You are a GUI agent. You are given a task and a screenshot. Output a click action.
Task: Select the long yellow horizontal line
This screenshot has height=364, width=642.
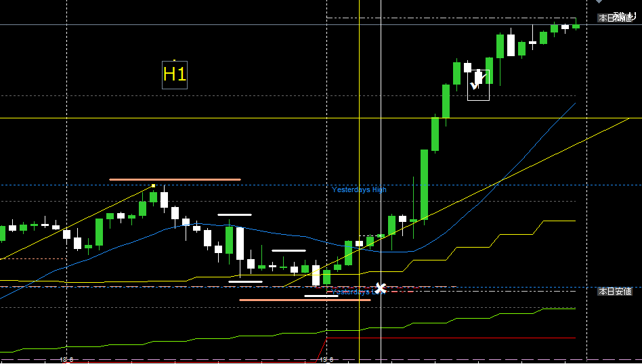point(203,118)
